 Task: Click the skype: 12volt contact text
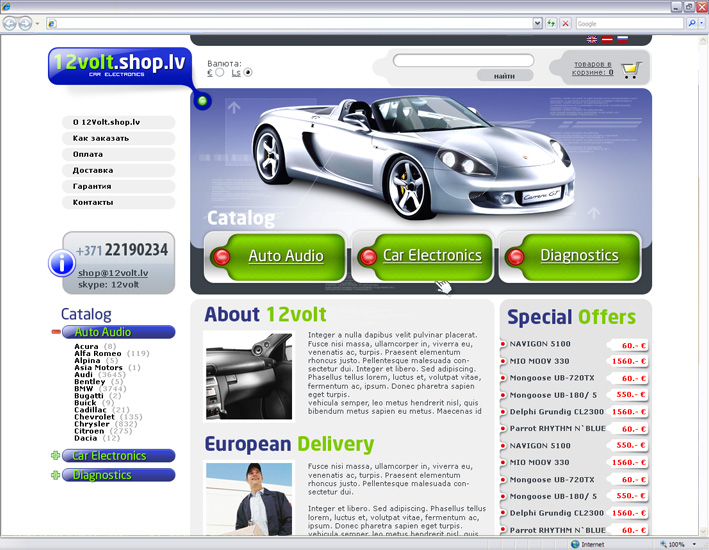(109, 285)
